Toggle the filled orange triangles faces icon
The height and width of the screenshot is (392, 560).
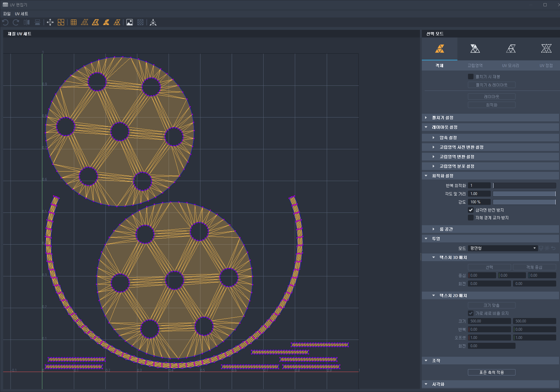point(106,22)
